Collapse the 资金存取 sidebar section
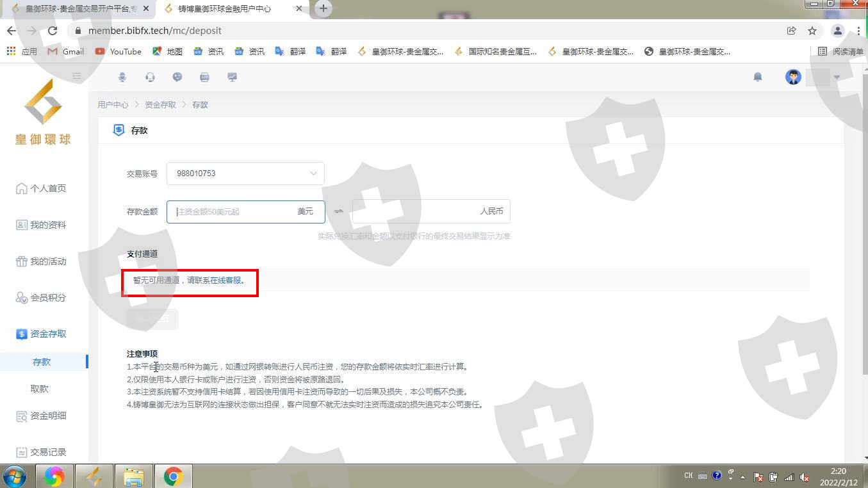This screenshot has width=868, height=488. (x=42, y=334)
